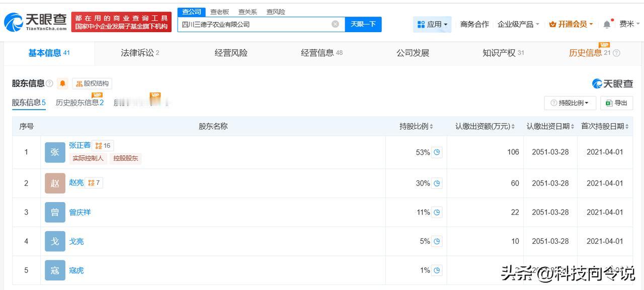
Task: Click 赵亮 related companies badge 7
Action: (94, 183)
